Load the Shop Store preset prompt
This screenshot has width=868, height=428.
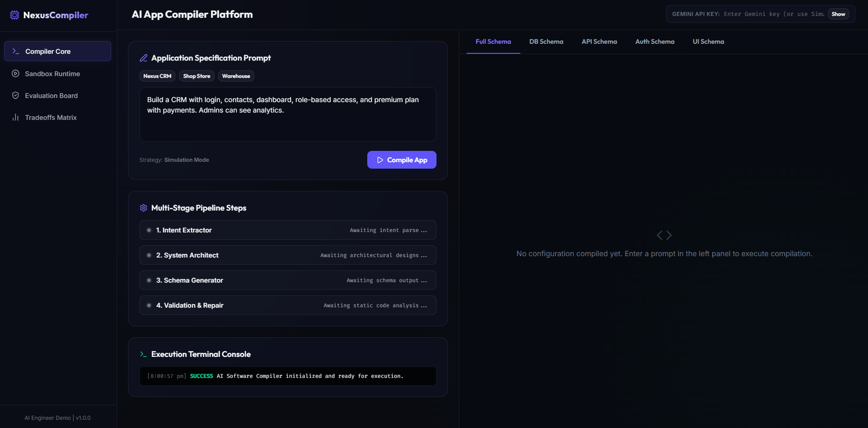[x=197, y=76]
